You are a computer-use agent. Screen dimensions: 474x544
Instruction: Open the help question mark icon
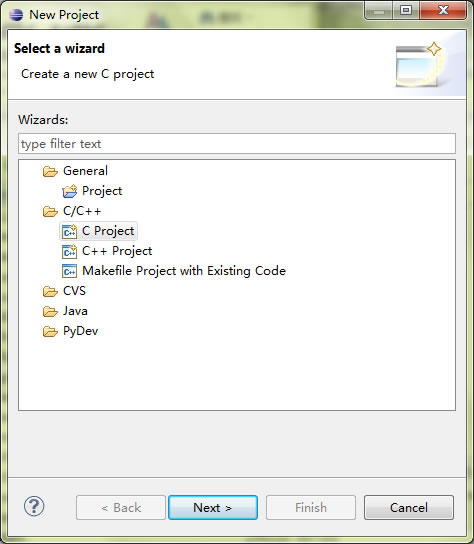click(x=34, y=507)
